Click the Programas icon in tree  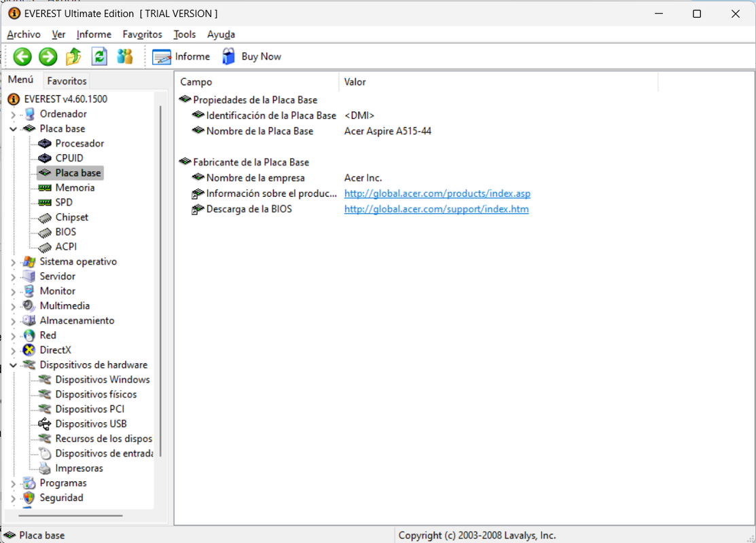click(29, 483)
